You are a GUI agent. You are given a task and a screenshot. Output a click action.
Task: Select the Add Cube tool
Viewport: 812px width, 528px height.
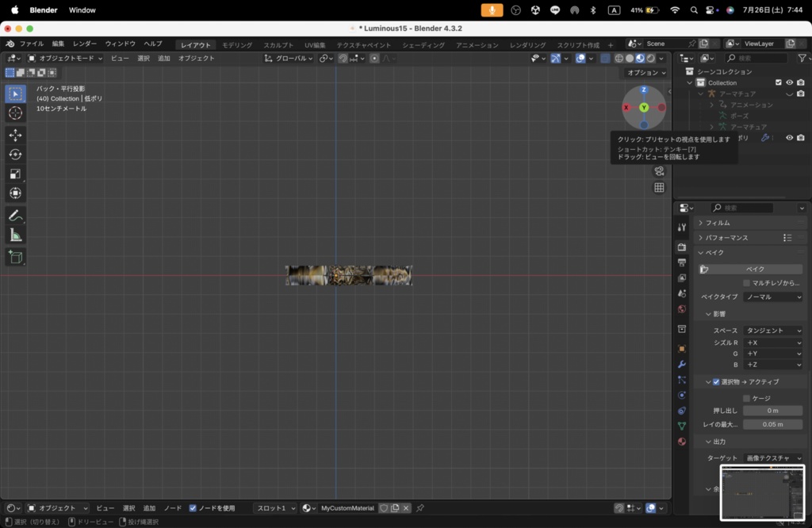coord(15,257)
